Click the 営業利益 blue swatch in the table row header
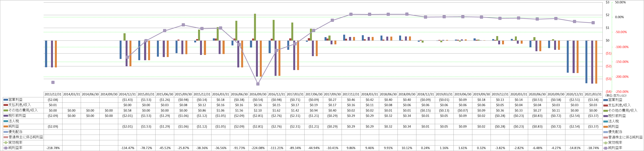The width and height of the screenshot is (644, 151). tap(6, 100)
